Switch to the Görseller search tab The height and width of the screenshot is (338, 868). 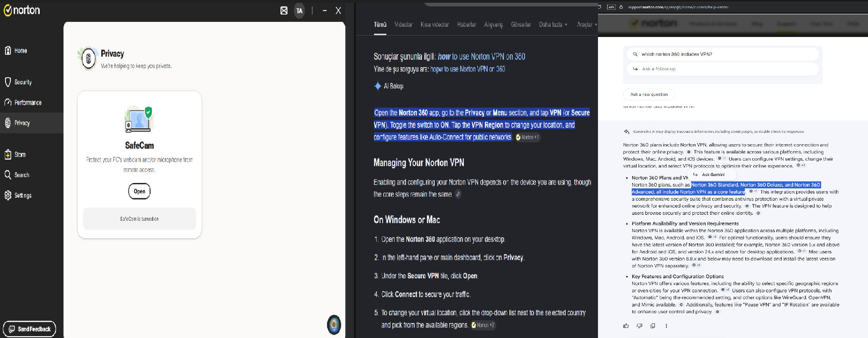(x=521, y=25)
